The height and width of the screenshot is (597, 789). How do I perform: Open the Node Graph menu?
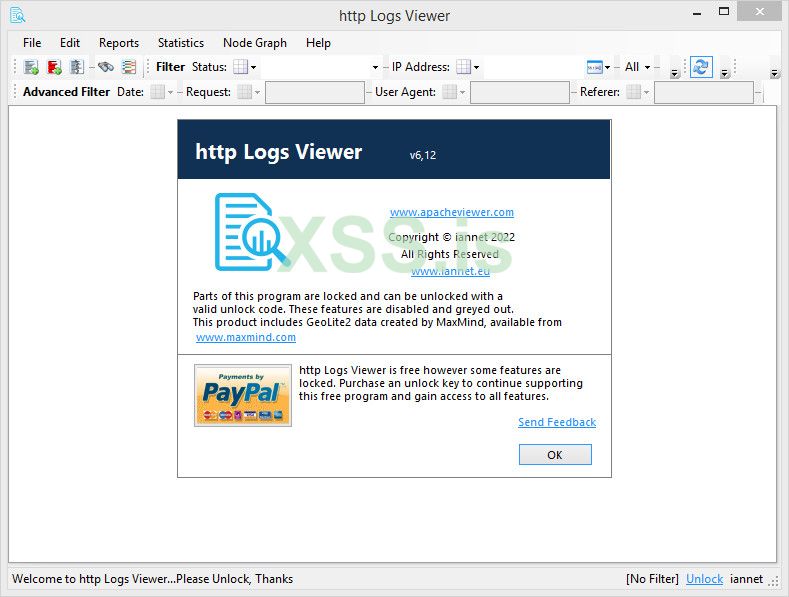255,43
